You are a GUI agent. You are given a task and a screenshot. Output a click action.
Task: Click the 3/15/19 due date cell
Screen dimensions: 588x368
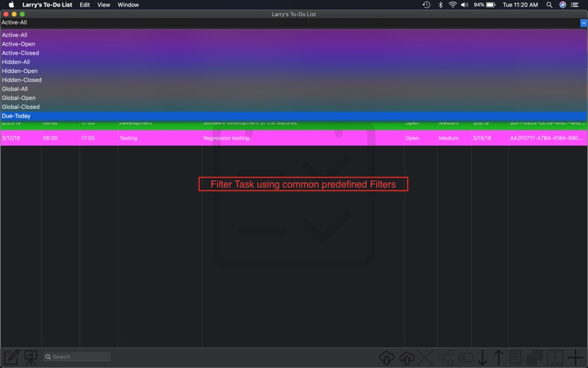tap(490, 138)
